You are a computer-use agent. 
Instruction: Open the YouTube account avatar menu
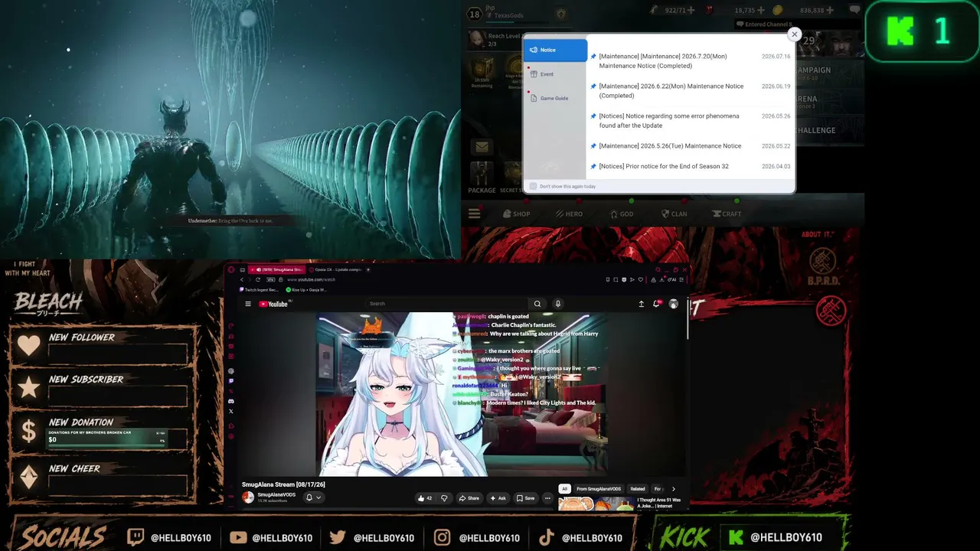pyautogui.click(x=674, y=304)
